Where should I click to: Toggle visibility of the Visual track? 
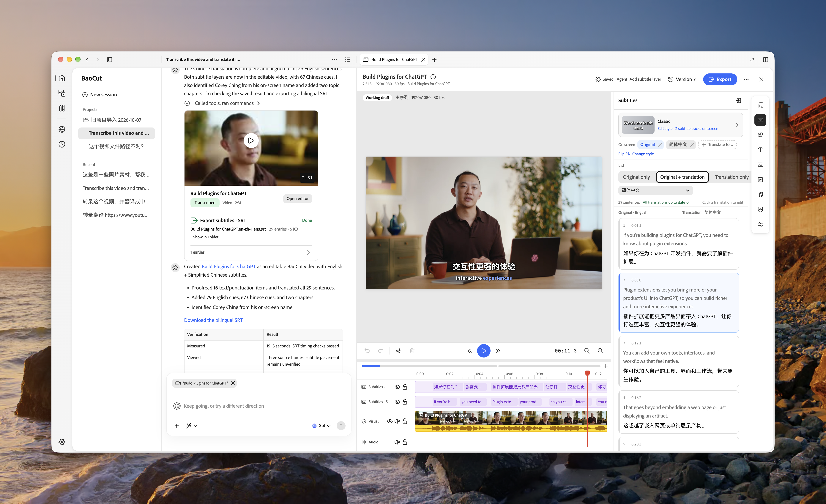point(390,421)
